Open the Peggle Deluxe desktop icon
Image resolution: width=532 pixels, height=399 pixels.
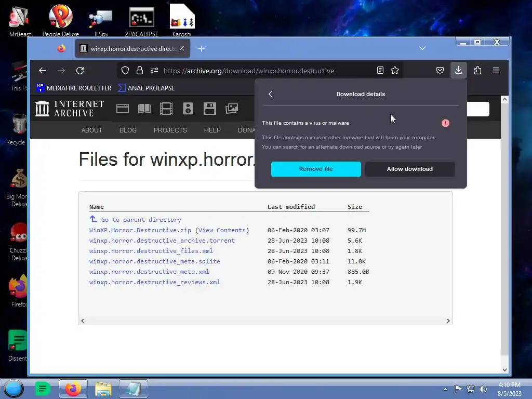pyautogui.click(x=61, y=20)
